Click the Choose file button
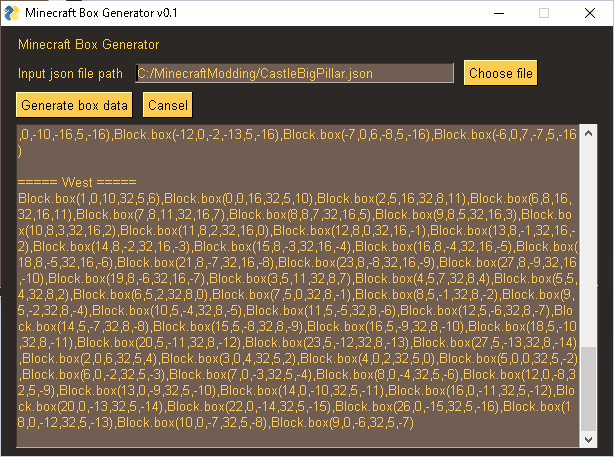The image size is (614, 457). pos(500,73)
